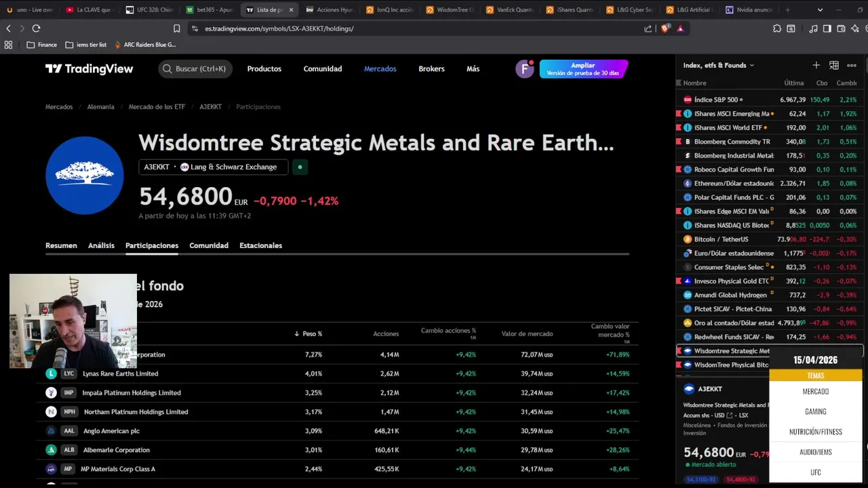The width and height of the screenshot is (868, 488).
Task: Sort watchlist by Última column
Action: point(794,83)
